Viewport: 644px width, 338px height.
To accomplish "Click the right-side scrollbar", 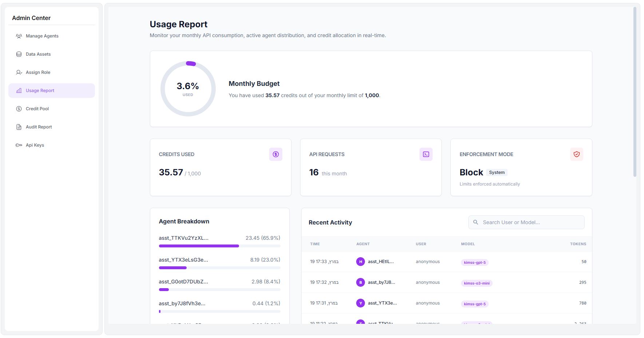I will (635, 91).
